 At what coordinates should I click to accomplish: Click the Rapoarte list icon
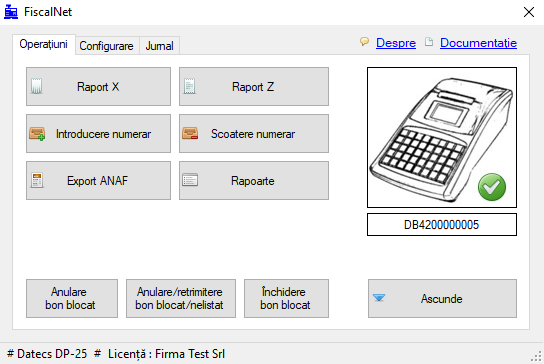click(190, 180)
